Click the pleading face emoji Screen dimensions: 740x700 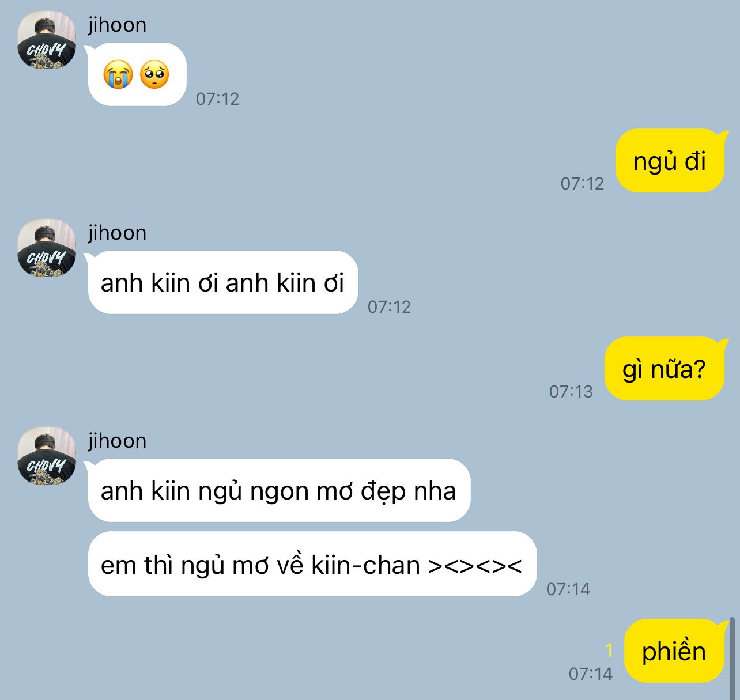154,75
